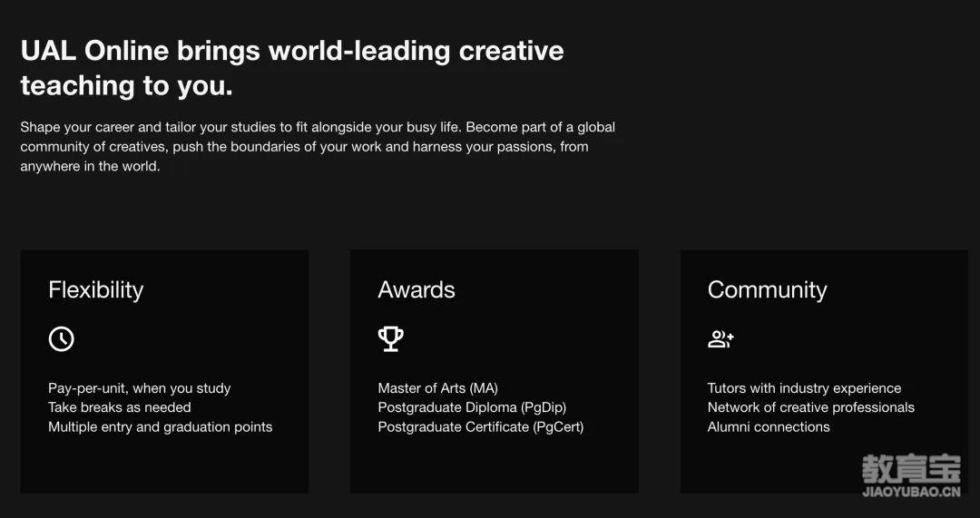This screenshot has height=518, width=980.
Task: Click "Multiple entry and graduation points"
Action: tap(160, 426)
